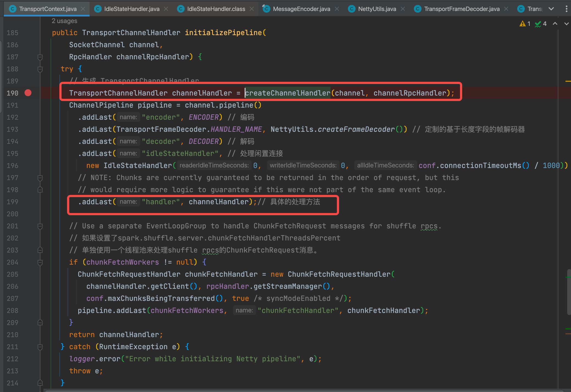Click the getStreamManager call on line 206
This screenshot has height=392, width=571.
(x=288, y=286)
